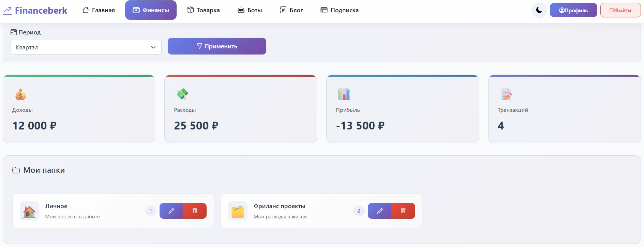Click the Выйти logout button
The width and height of the screenshot is (644, 247).
[x=620, y=10]
